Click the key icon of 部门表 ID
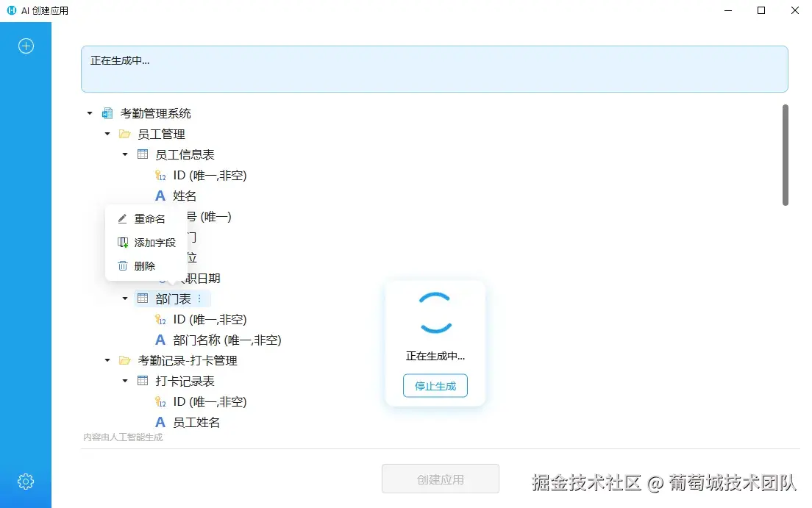Image resolution: width=812 pixels, height=508 pixels. (x=160, y=320)
